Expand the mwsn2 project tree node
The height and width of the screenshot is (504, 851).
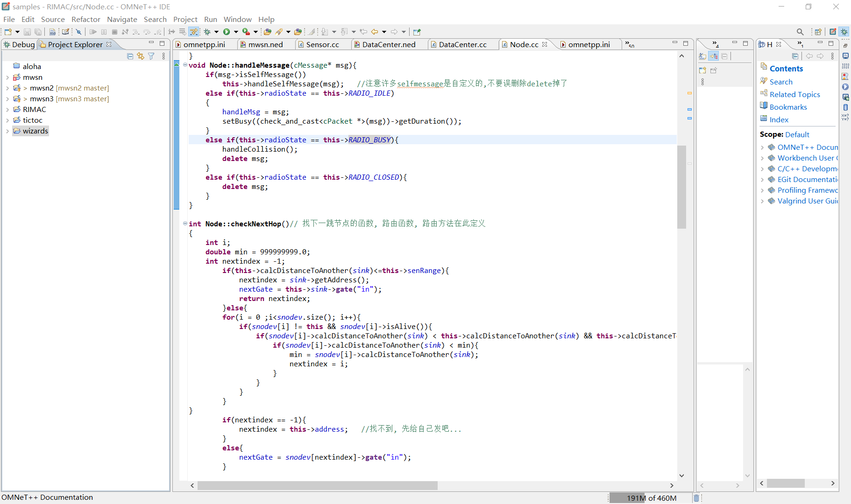pos(7,88)
